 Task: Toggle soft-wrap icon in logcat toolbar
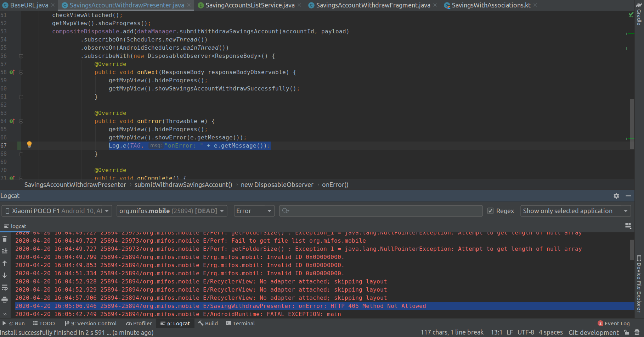[x=5, y=287]
